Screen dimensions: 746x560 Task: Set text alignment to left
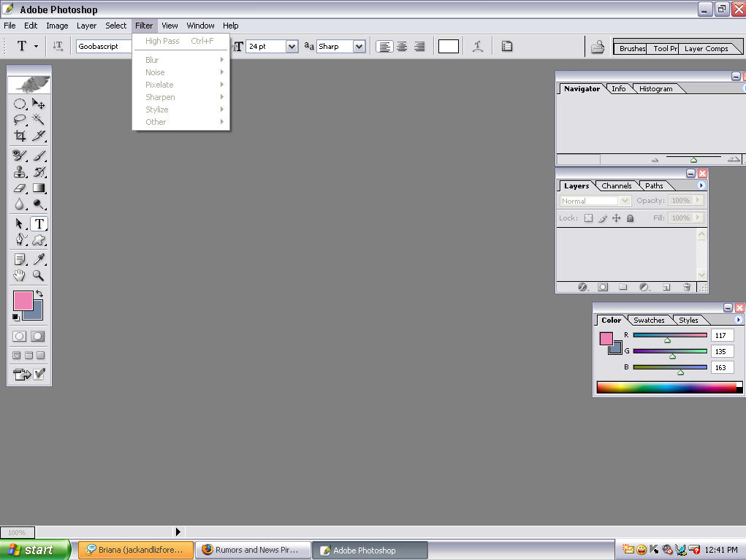(384, 47)
